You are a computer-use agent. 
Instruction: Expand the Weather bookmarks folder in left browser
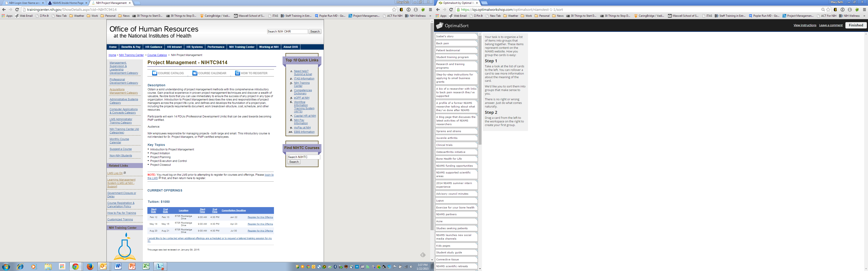click(77, 16)
